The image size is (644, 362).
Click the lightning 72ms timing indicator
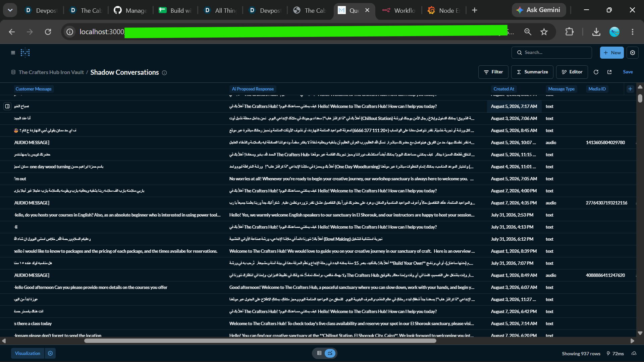click(x=615, y=354)
